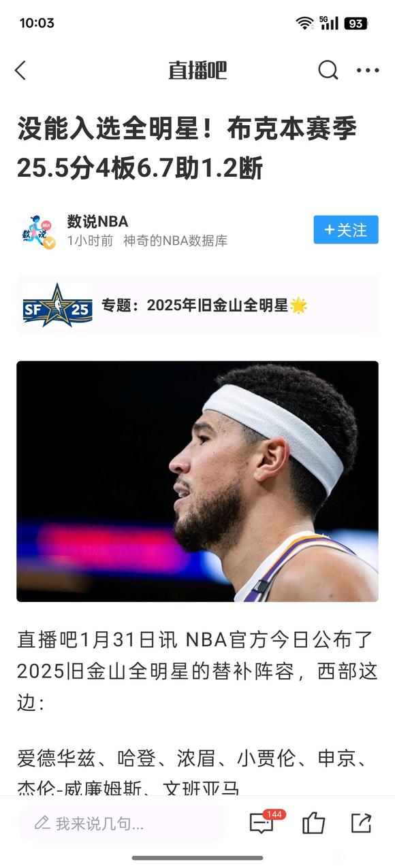Tap the 5G signal status indicator
This screenshot has width=395, height=868.
329,23
